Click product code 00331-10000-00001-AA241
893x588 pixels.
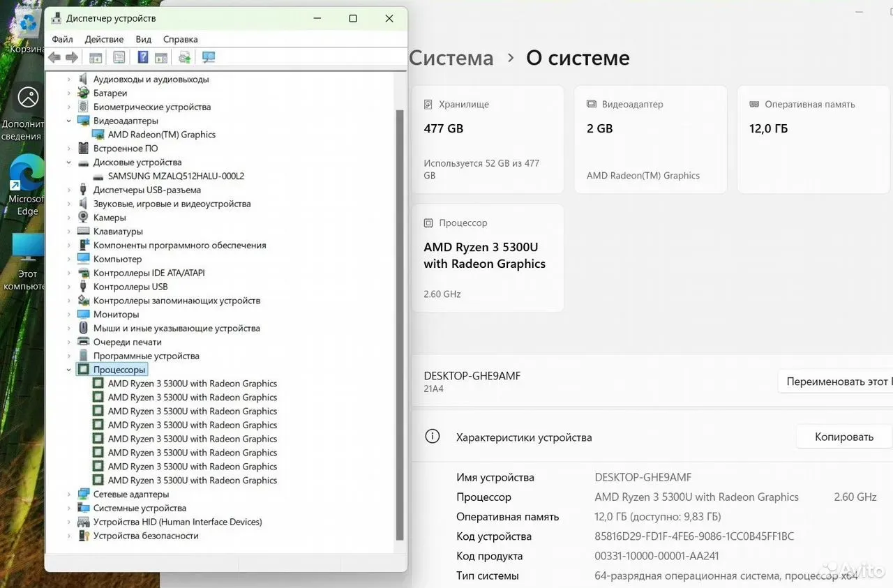pyautogui.click(x=656, y=556)
